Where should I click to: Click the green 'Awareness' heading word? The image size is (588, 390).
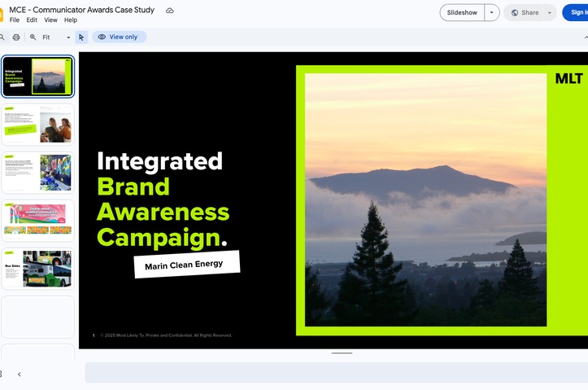[163, 212]
